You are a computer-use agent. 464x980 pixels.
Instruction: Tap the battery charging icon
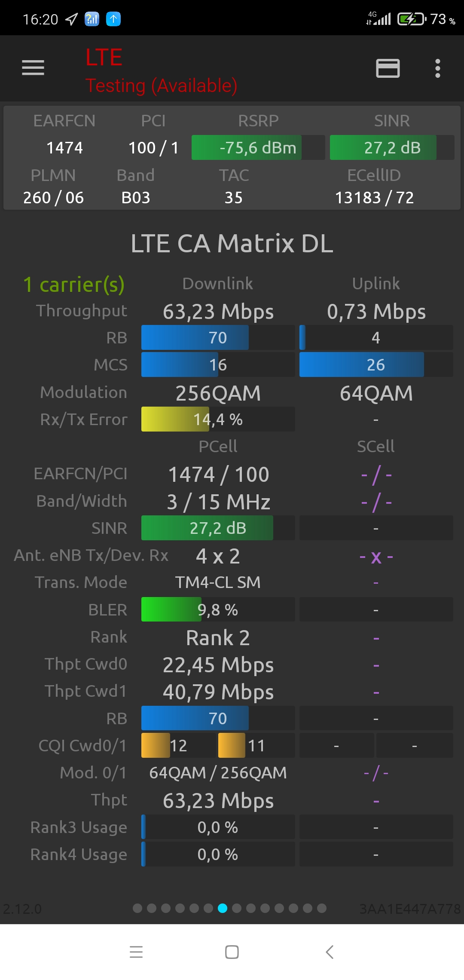411,19
